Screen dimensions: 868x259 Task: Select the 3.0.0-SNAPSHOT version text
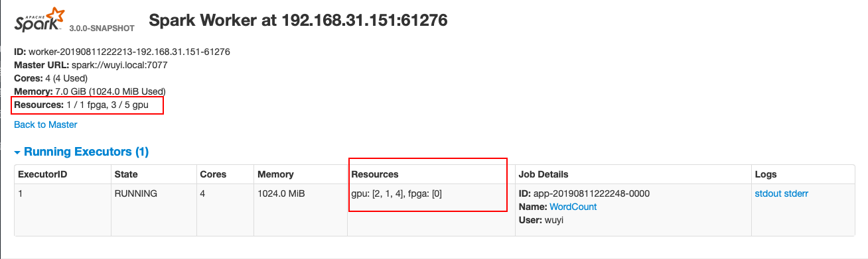(102, 28)
